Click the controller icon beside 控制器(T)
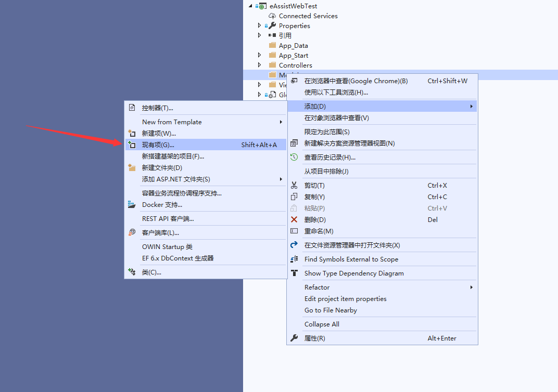 pos(132,108)
